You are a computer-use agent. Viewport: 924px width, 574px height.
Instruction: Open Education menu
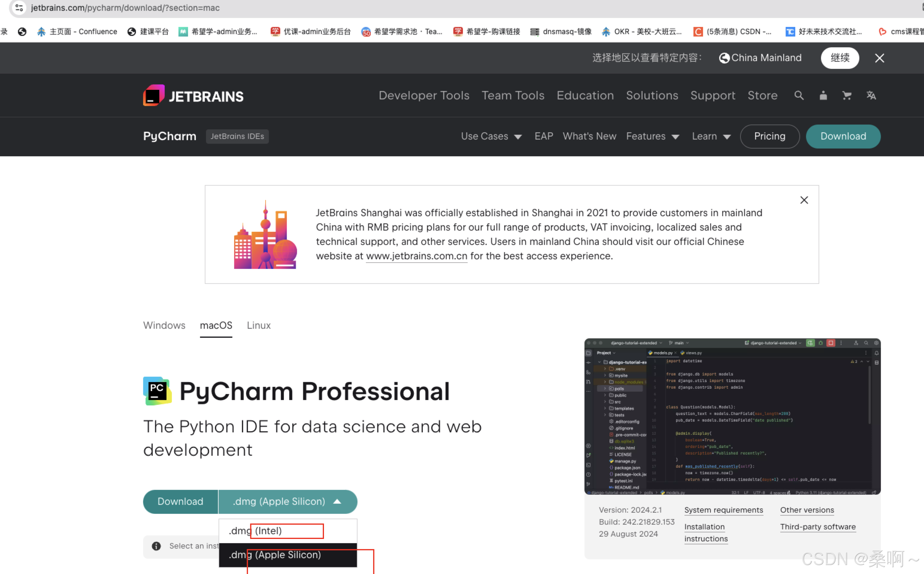click(x=585, y=95)
